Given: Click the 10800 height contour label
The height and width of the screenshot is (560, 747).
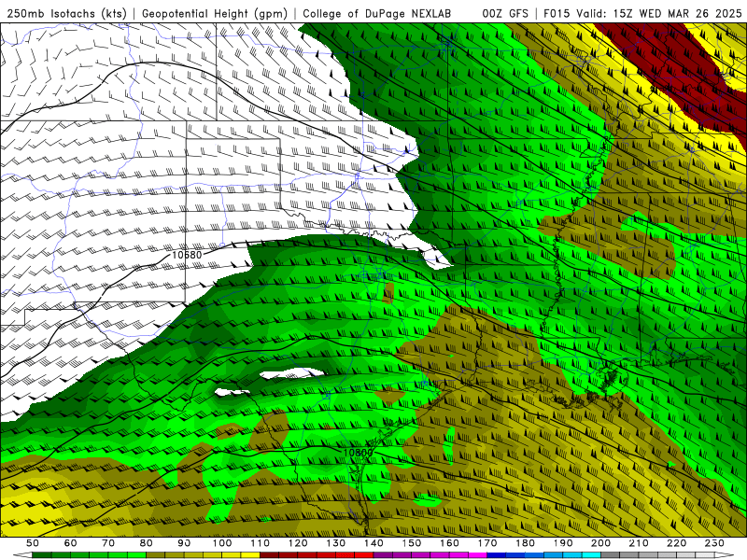Looking at the screenshot, I should pyautogui.click(x=358, y=452).
